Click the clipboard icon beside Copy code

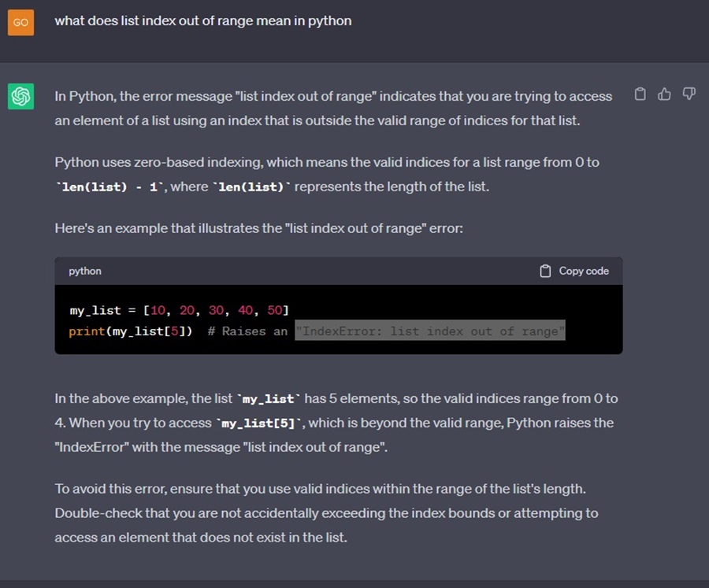point(545,271)
